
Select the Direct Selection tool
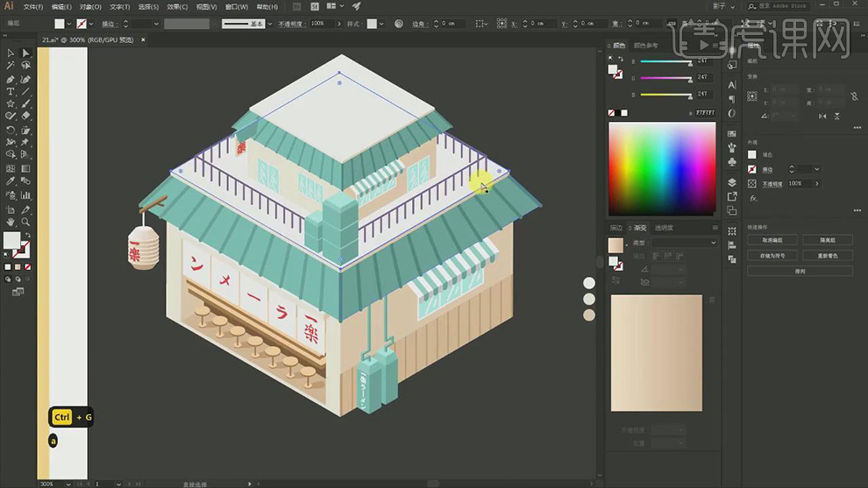pyautogui.click(x=25, y=53)
